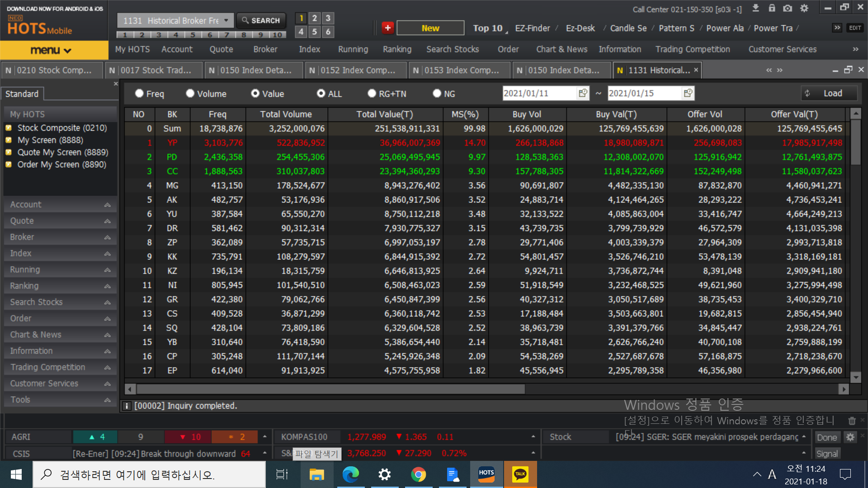Open Quote My Screen (8889) favorite item
Screen dimensions: 868x488
click(x=63, y=152)
